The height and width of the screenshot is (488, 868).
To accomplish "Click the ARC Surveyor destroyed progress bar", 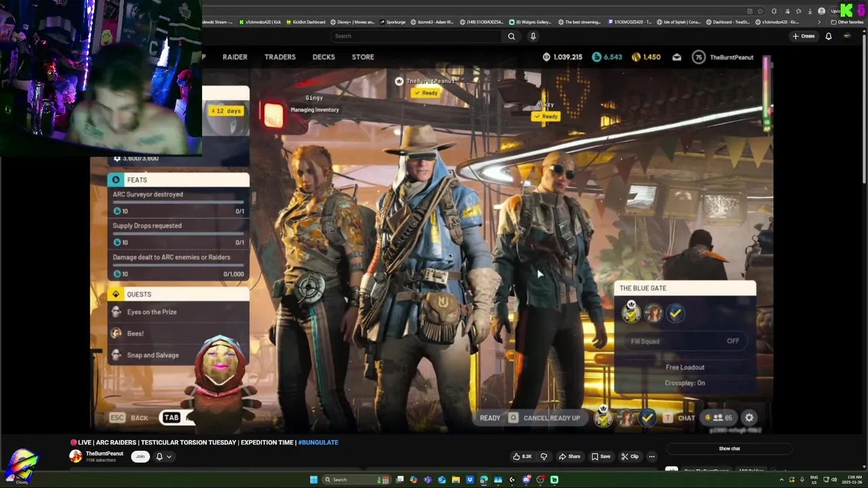I will click(178, 203).
